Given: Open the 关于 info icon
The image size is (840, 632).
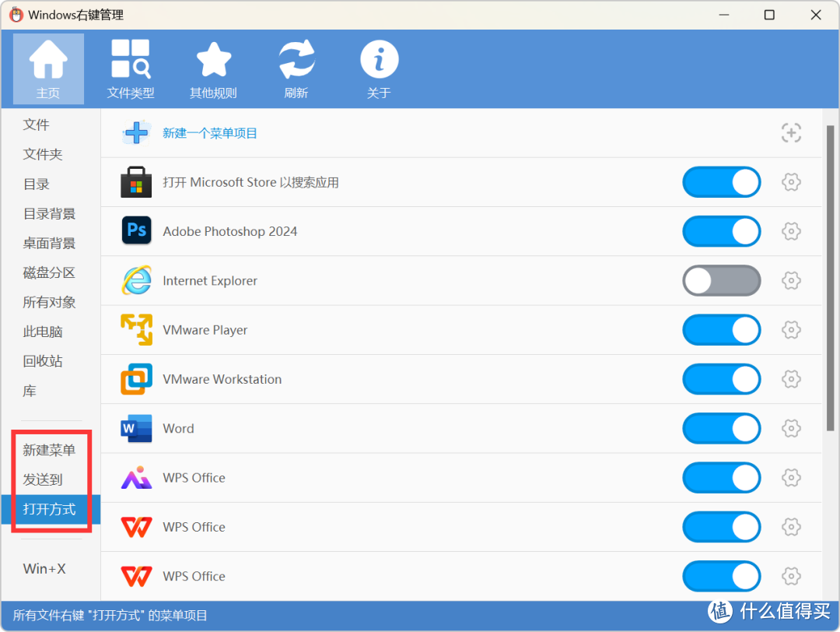Looking at the screenshot, I should [379, 68].
